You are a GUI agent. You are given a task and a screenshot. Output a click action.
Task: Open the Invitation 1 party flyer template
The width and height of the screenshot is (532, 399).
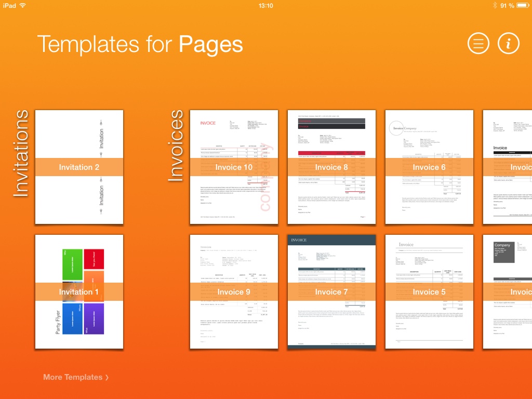point(79,292)
